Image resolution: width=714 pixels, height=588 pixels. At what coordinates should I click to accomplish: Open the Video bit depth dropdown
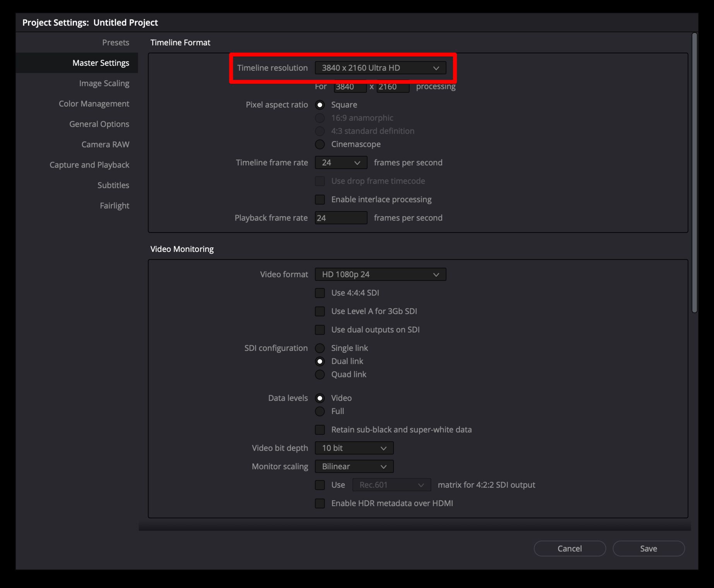point(354,448)
